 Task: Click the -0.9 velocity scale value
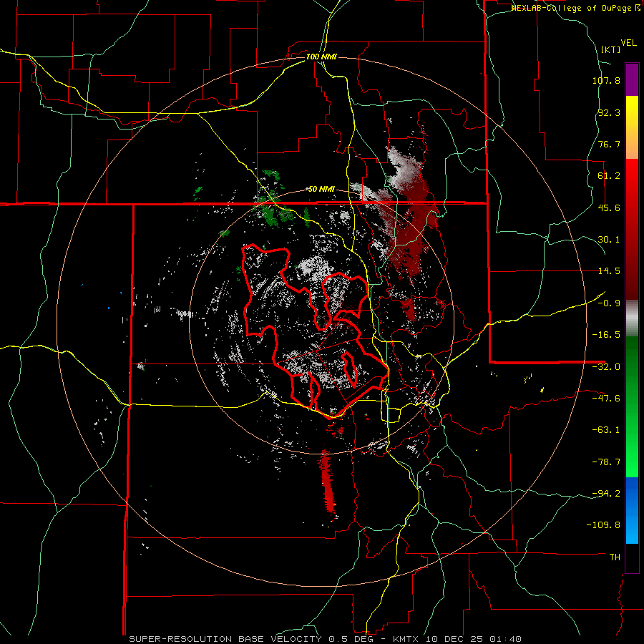[609, 303]
